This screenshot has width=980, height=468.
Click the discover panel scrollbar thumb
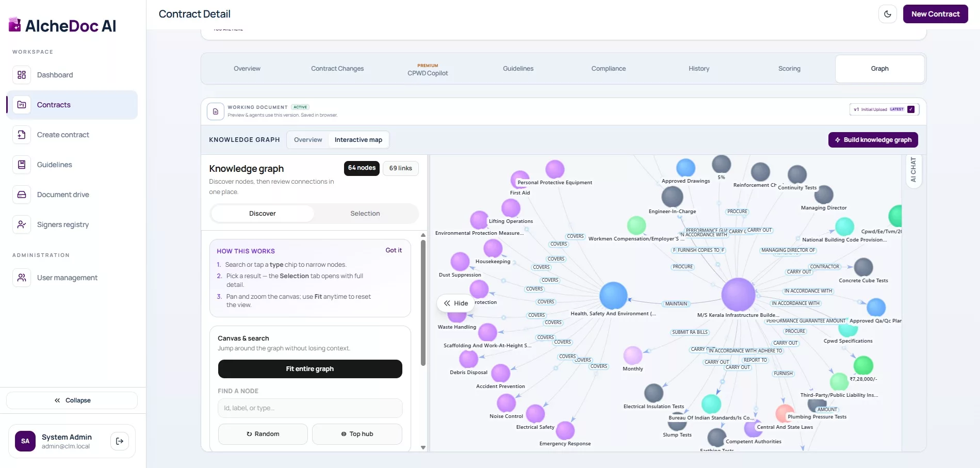tap(423, 303)
